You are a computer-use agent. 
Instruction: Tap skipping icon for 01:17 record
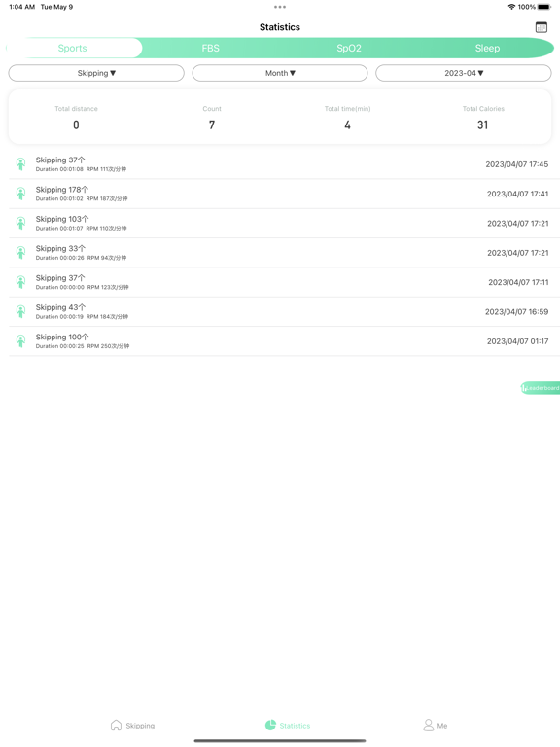pos(21,341)
